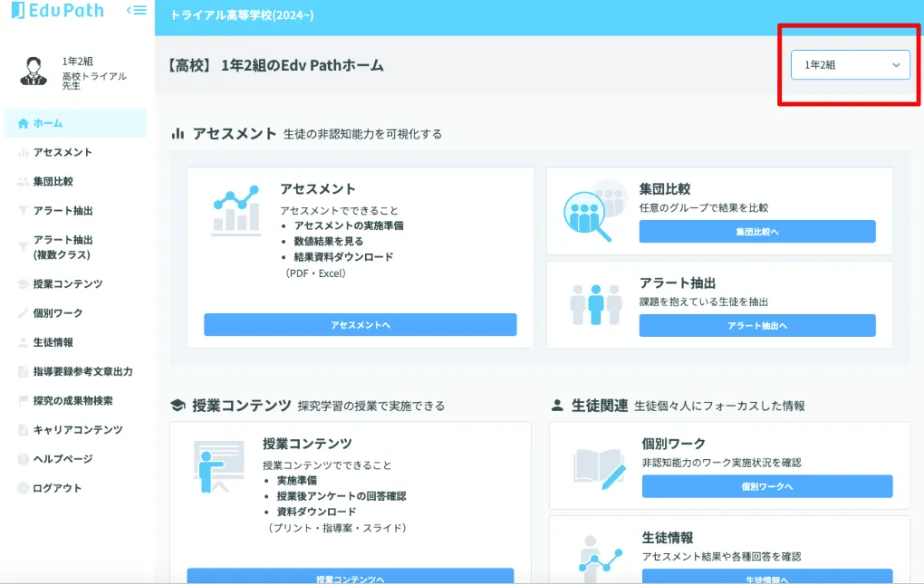Click the graduation cap icon beside 授業コンテンツ in sidebar
Viewport: 924px width, 584px height.
[x=23, y=284]
